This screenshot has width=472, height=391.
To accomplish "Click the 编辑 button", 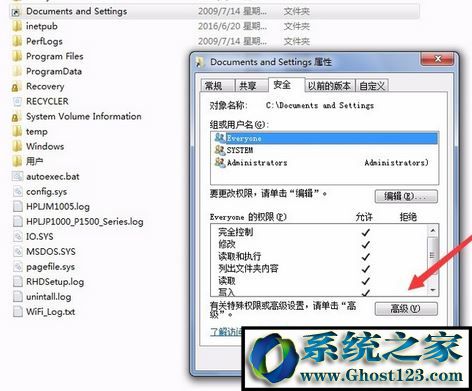I will [x=406, y=196].
